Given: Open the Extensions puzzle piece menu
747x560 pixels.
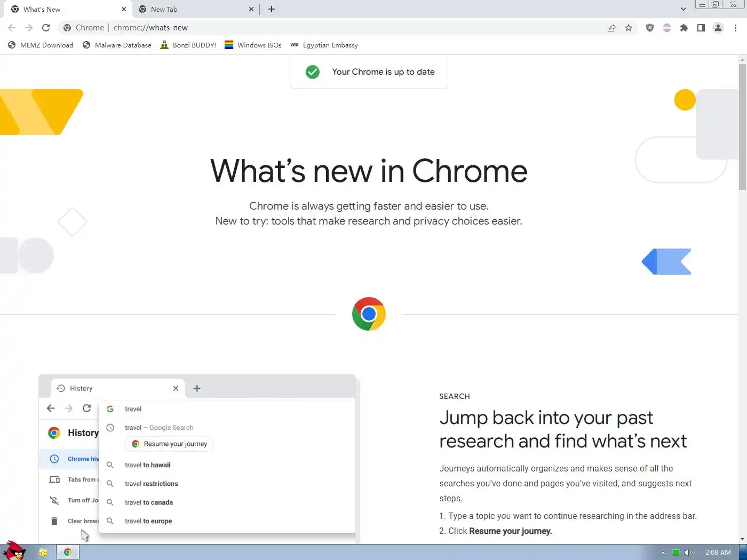Looking at the screenshot, I should (x=684, y=28).
